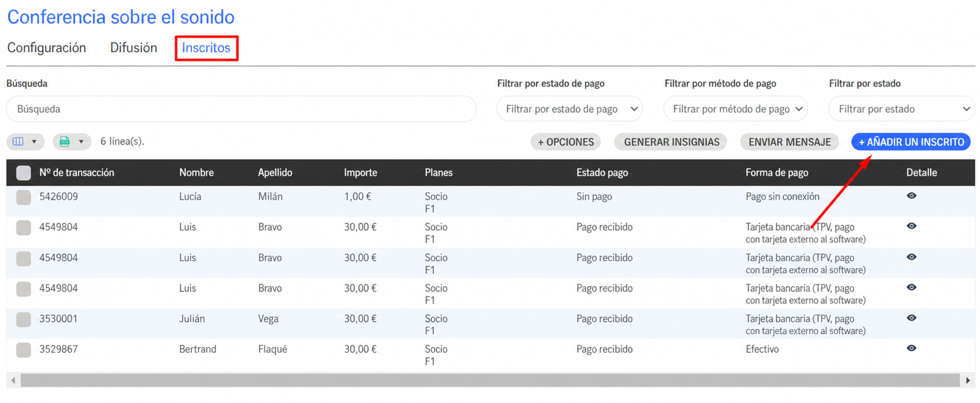The image size is (980, 403).
Task: Click the 'Estado pago' column header
Action: [602, 172]
